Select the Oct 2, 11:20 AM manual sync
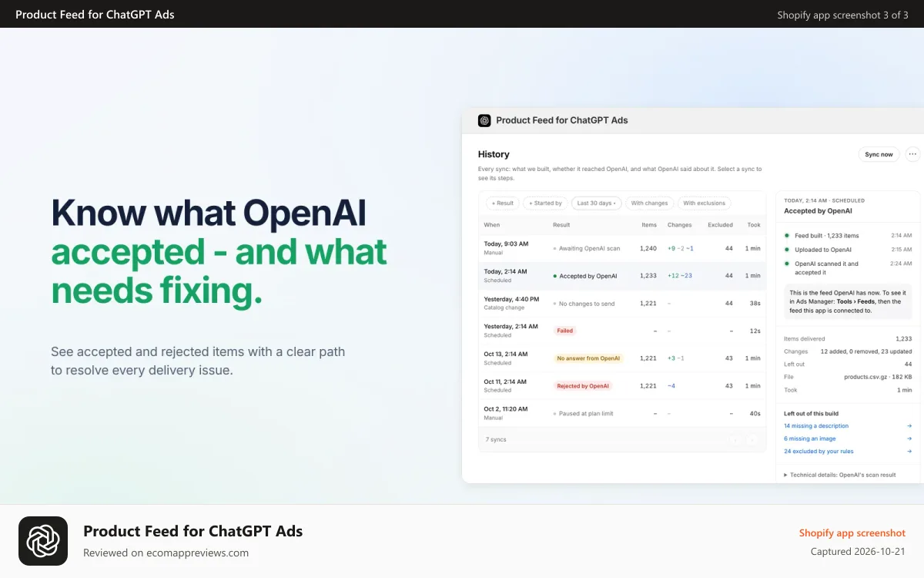This screenshot has width=924, height=578. [622, 413]
